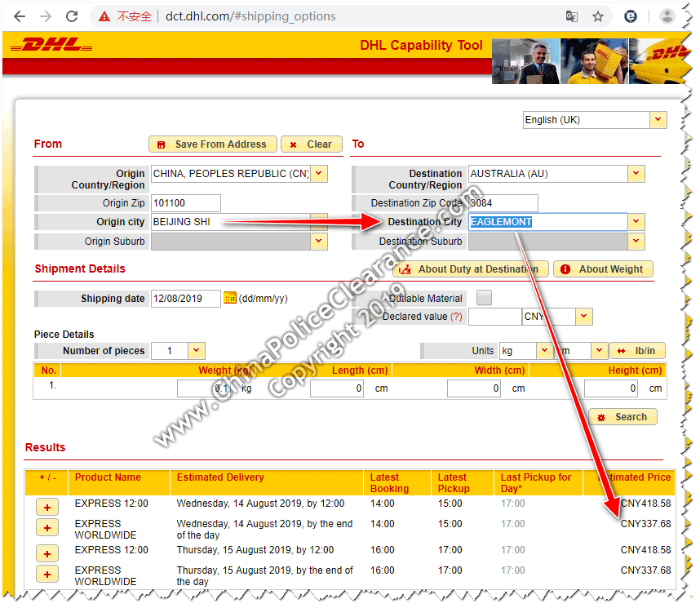Click 'Thursday, 15 August 2019, by 12:00' text
This screenshot has height=608, width=700.
point(255,550)
